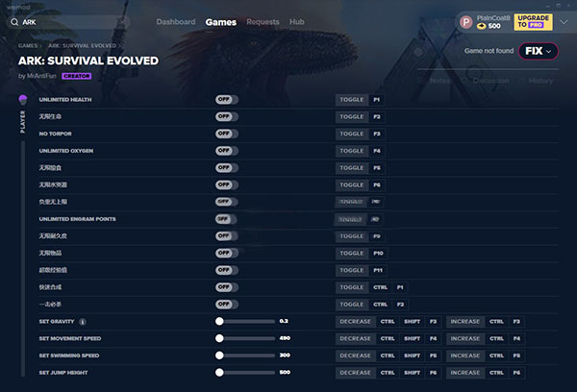Screen dimensions: 577x392
Task: Click the Set Gravity slider handle
Action: click(x=219, y=322)
